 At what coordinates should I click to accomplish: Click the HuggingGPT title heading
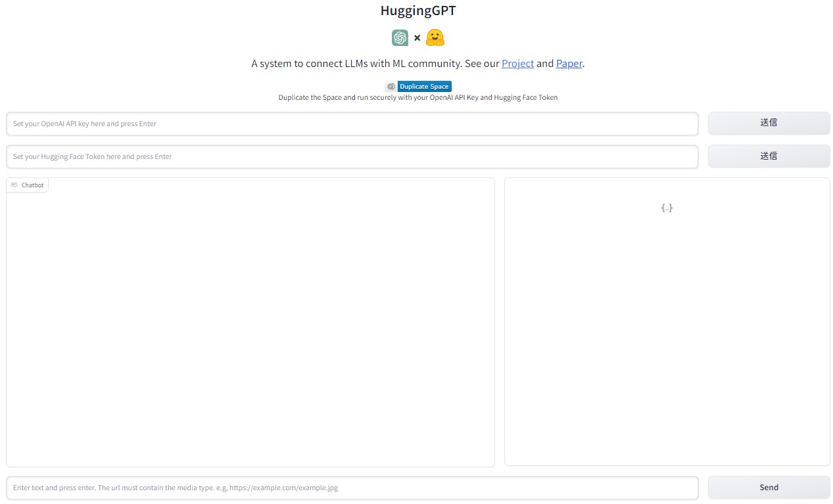[x=417, y=11]
